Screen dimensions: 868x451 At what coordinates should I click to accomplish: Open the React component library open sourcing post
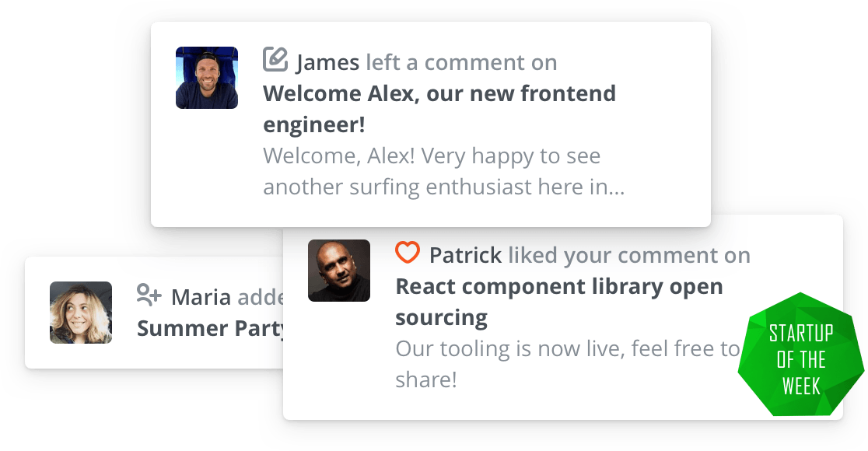click(x=559, y=302)
